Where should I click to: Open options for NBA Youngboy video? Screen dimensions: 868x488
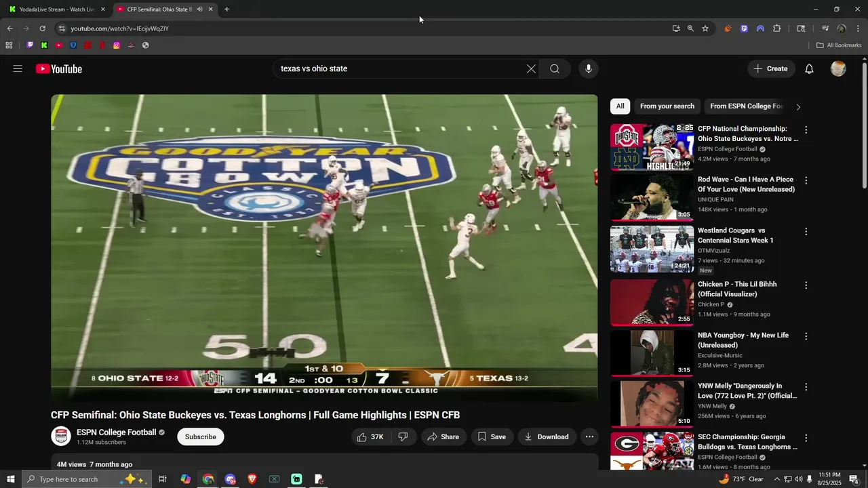pos(806,336)
